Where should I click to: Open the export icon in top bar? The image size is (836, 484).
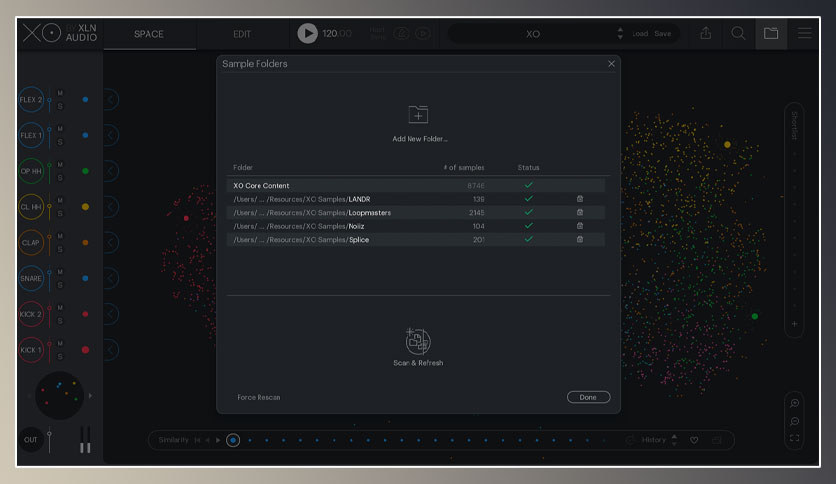705,33
